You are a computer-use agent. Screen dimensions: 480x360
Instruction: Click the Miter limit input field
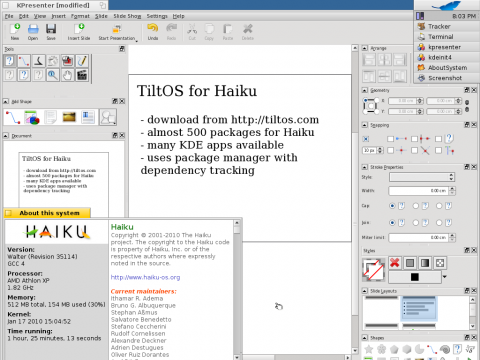coord(419,238)
